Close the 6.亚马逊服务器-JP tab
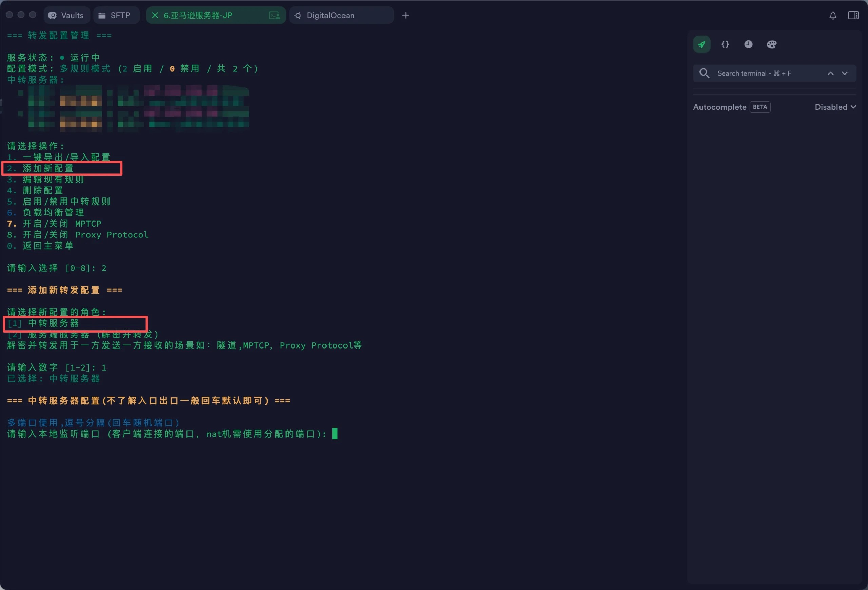The width and height of the screenshot is (868, 590). (155, 15)
